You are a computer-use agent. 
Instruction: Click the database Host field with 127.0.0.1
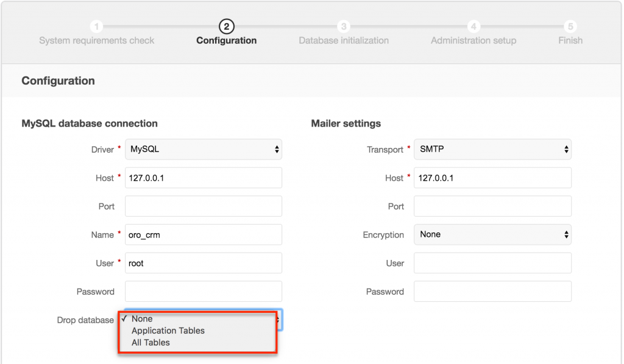click(x=204, y=178)
